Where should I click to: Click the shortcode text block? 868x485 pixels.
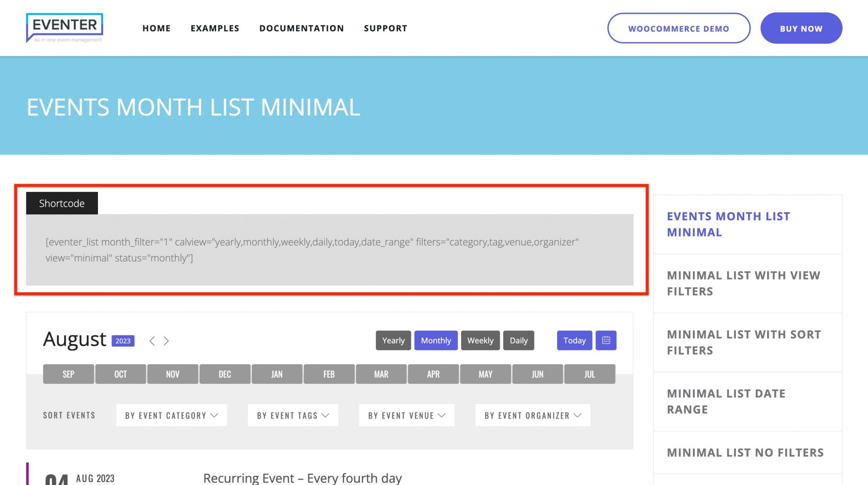(x=330, y=250)
